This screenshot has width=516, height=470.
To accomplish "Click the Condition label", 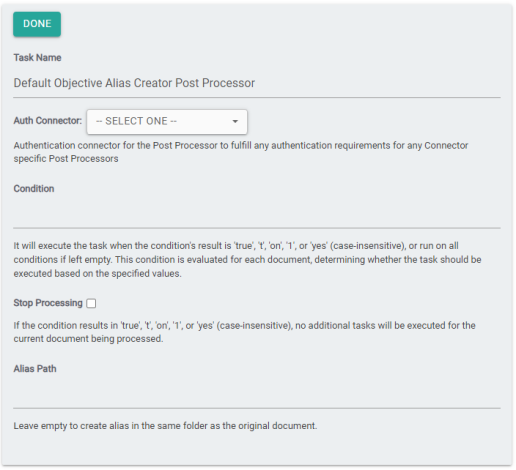I will click(x=34, y=189).
